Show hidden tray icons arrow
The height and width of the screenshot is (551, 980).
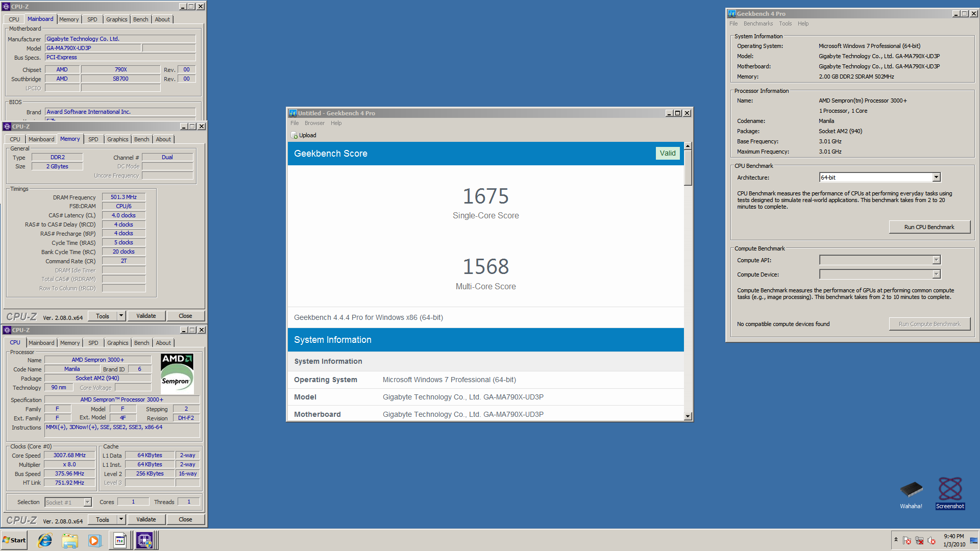tap(896, 540)
